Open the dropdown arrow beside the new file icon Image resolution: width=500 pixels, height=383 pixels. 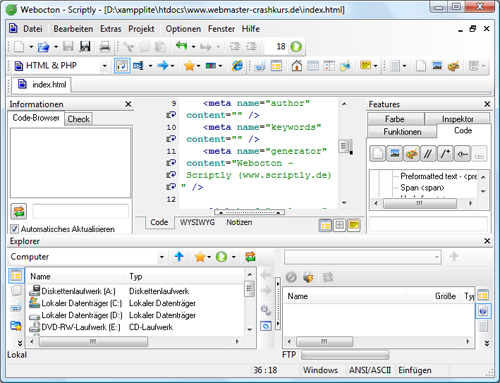(x=31, y=47)
